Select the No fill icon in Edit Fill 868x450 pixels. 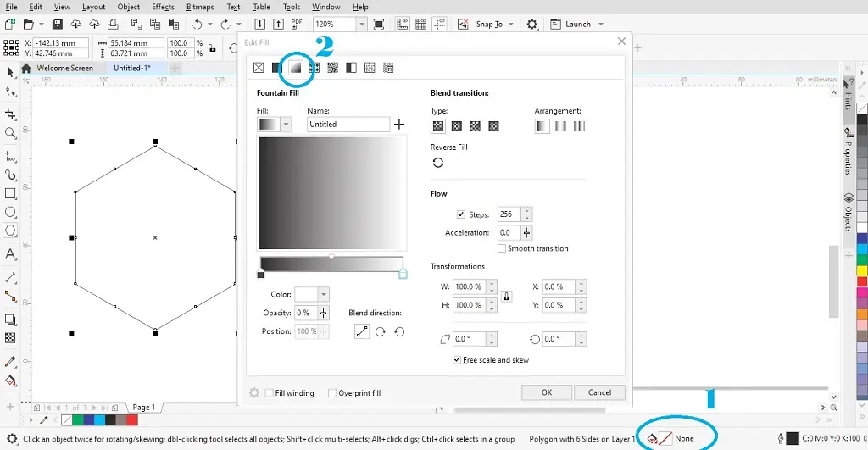259,68
